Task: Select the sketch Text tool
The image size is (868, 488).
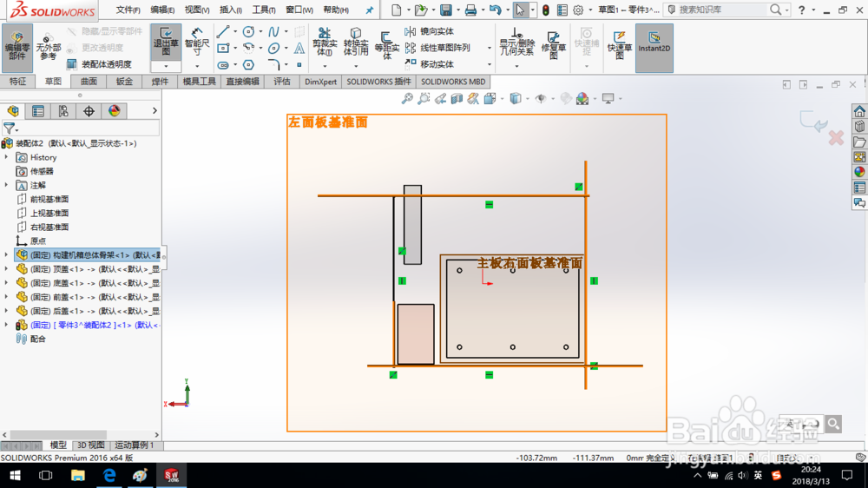Action: coord(299,48)
